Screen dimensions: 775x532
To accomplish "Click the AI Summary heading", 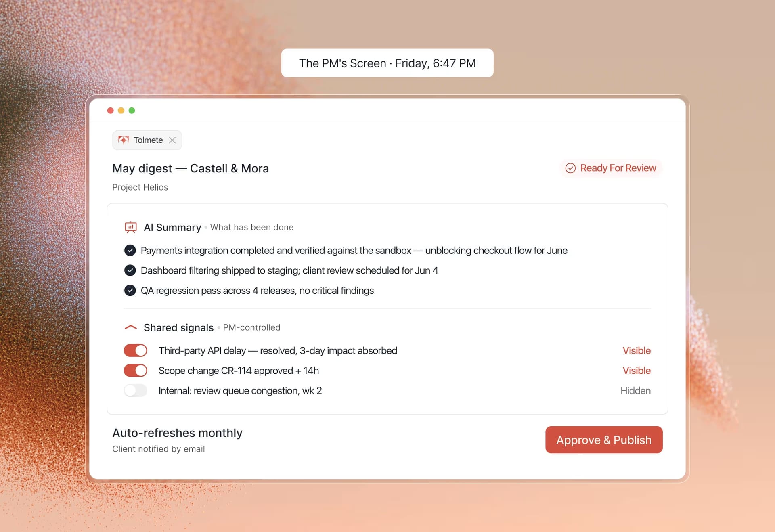I will click(x=172, y=227).
